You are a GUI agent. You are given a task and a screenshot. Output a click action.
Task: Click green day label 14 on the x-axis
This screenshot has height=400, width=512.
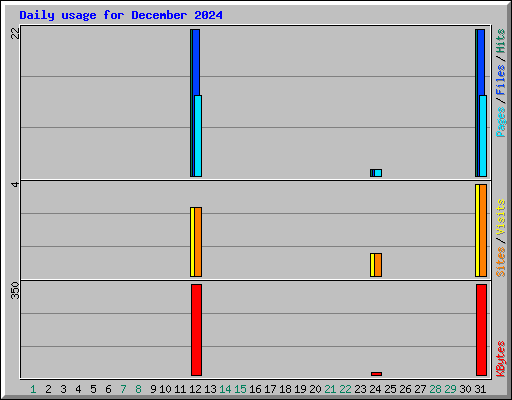(225, 389)
